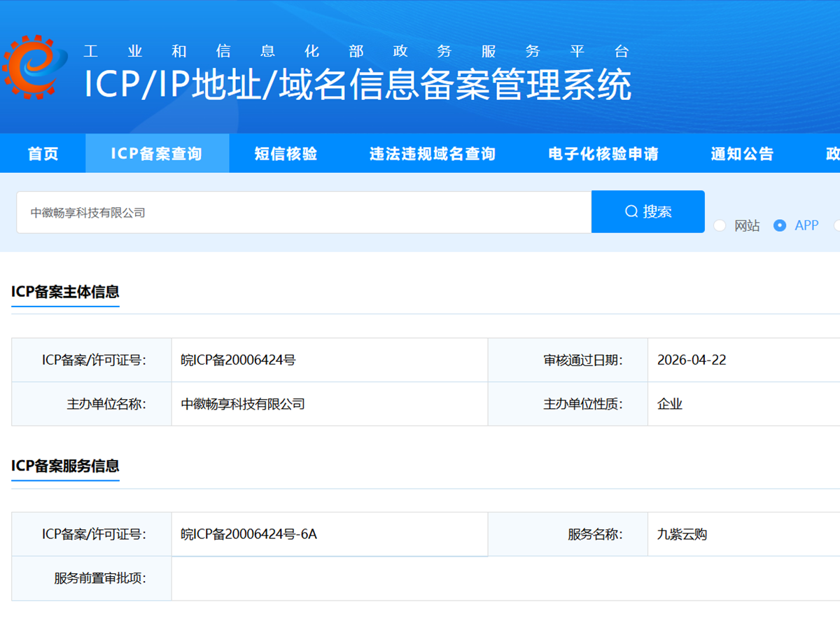Click the 主办单位性质 label
This screenshot has height=630, width=840.
[583, 404]
